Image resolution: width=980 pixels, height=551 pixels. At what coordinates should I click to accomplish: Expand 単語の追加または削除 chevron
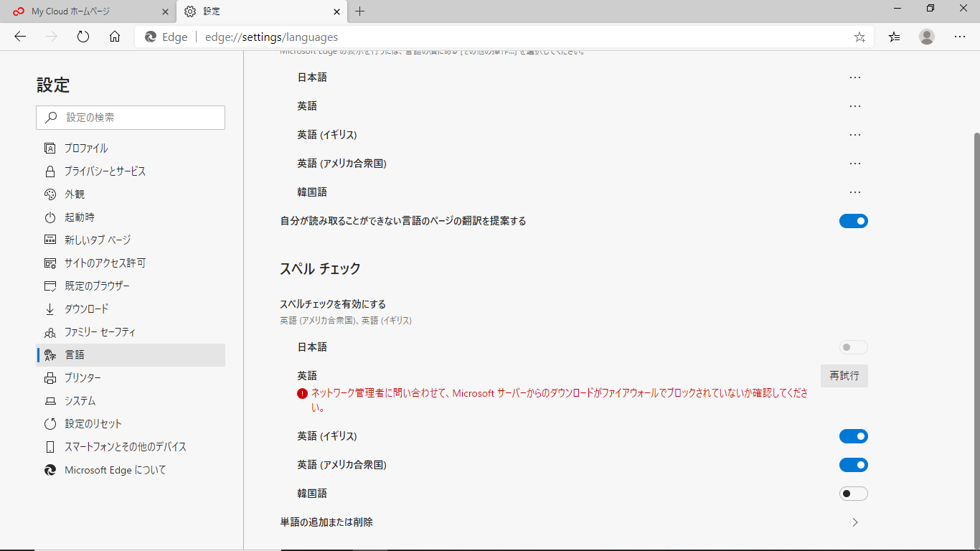pos(854,522)
